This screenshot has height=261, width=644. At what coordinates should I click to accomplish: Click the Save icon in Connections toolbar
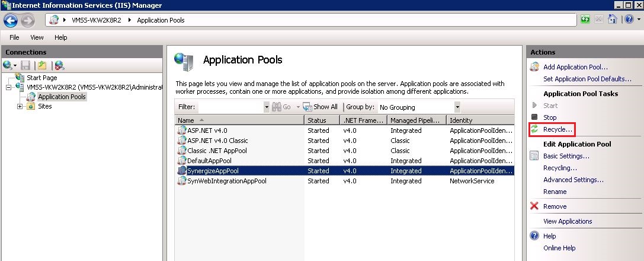click(25, 65)
